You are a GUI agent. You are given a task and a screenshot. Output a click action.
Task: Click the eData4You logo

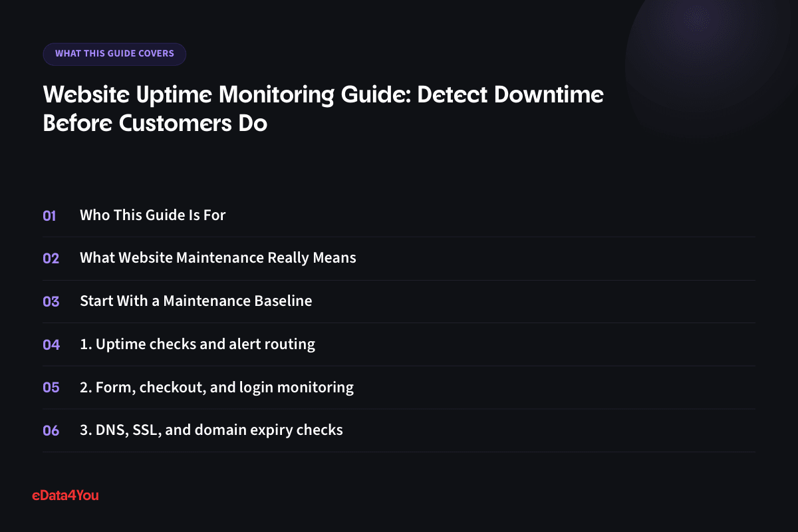pyautogui.click(x=65, y=495)
